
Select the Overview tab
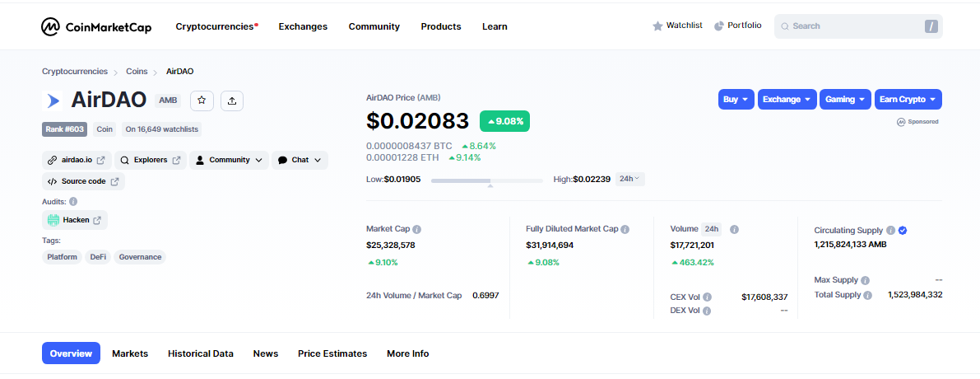click(x=72, y=353)
